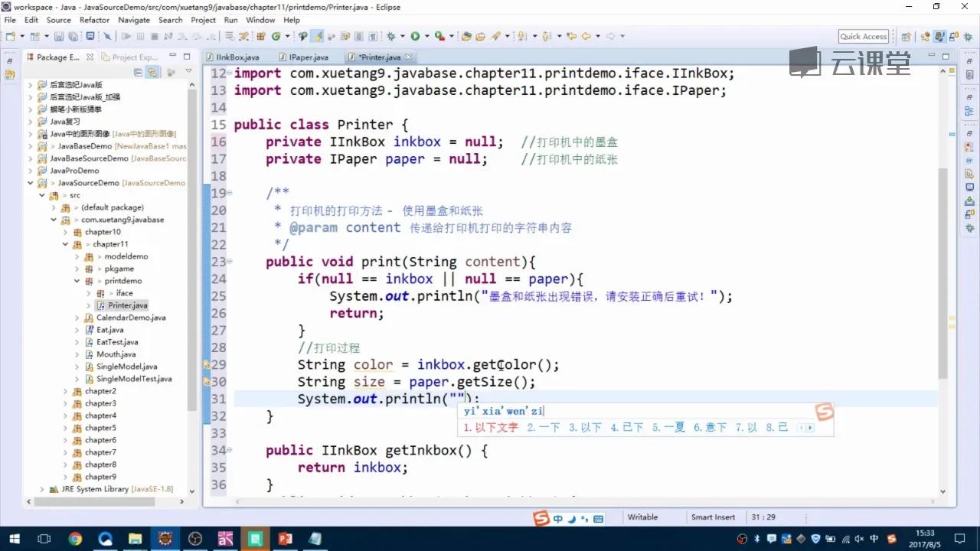Expand the chapter10 package
980x551 pixels.
tap(66, 232)
